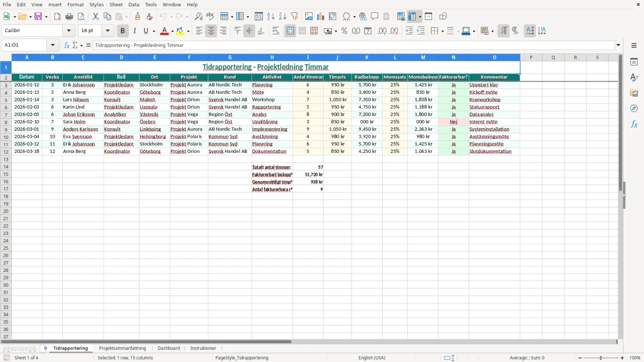
Task: Open font color red swatch
Action: pos(165,31)
